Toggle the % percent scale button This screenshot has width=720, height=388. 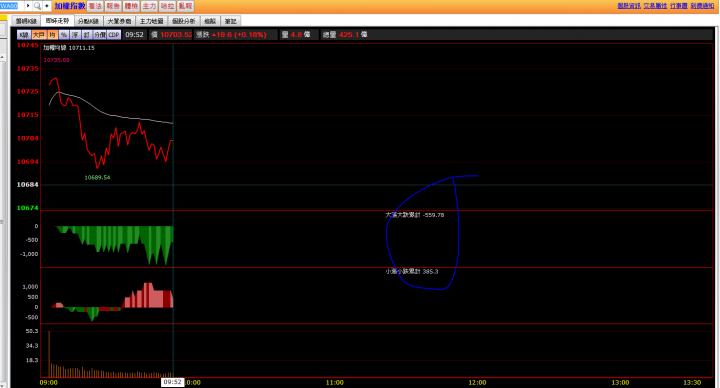[63, 35]
